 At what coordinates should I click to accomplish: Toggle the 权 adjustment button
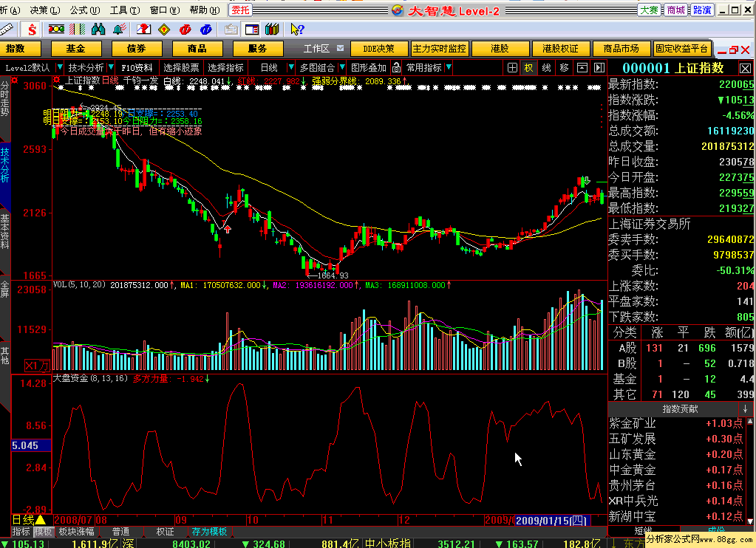[529, 67]
